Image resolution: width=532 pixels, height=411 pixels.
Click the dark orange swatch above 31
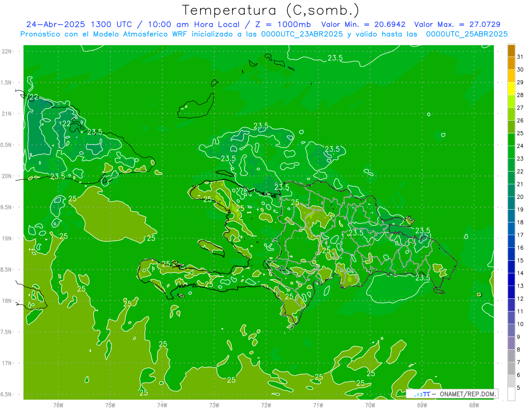coord(511,51)
